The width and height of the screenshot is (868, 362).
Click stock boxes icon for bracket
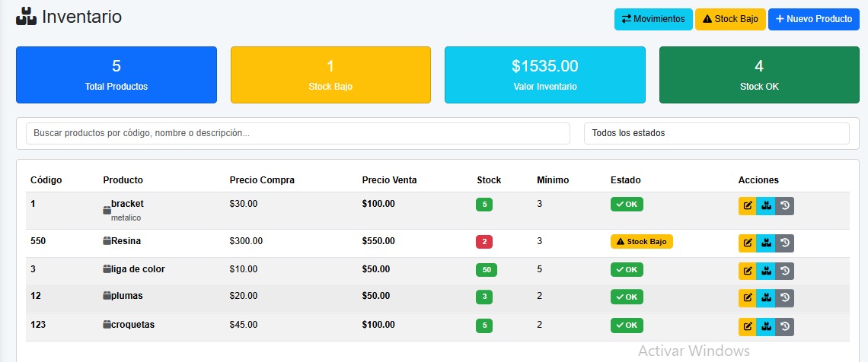click(765, 206)
